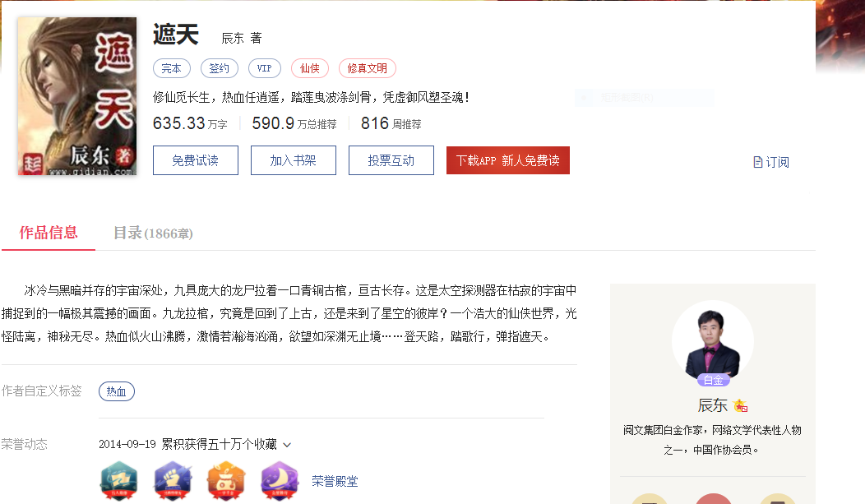The width and height of the screenshot is (865, 504).
Task: Click the 加入书架 button
Action: click(293, 160)
